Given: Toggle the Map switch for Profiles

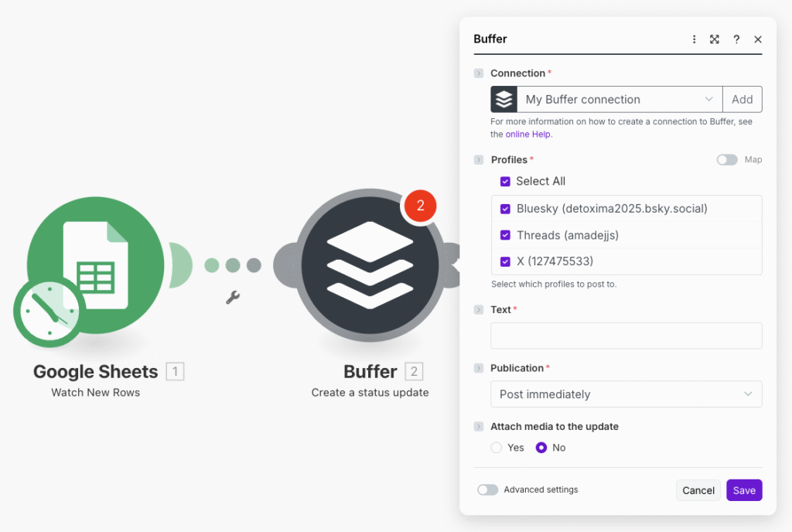Looking at the screenshot, I should point(727,160).
